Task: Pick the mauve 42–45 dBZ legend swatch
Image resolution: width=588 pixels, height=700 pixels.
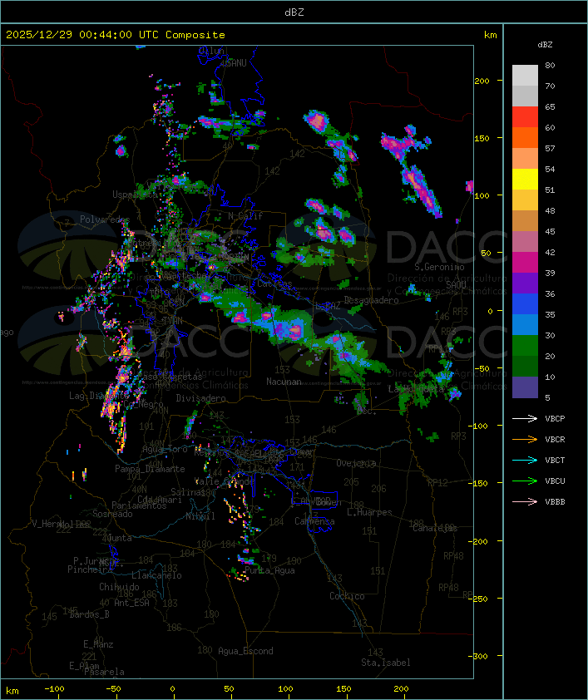Action: coord(525,242)
